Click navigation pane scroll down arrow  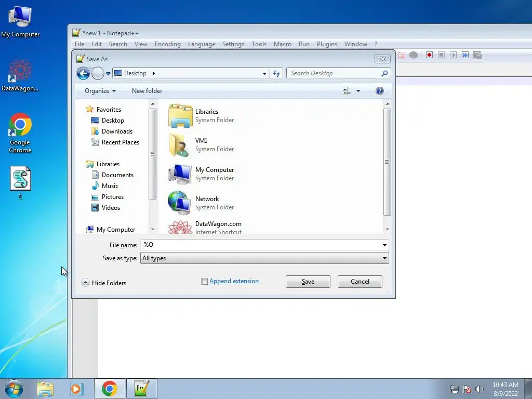pos(153,230)
